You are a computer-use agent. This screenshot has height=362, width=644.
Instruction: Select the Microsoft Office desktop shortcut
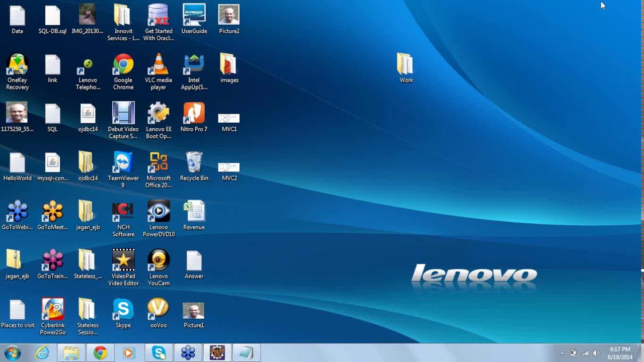coord(158,170)
